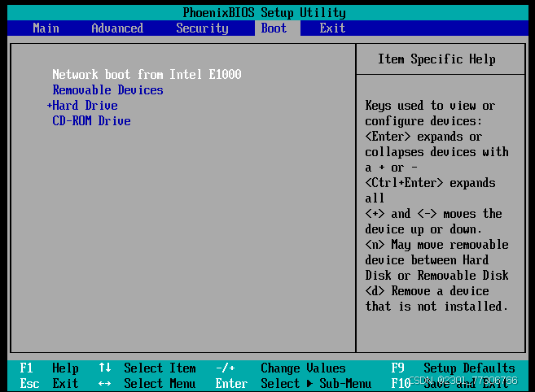Click the Item Specific Help heading
The image size is (535, 392).
(x=436, y=59)
